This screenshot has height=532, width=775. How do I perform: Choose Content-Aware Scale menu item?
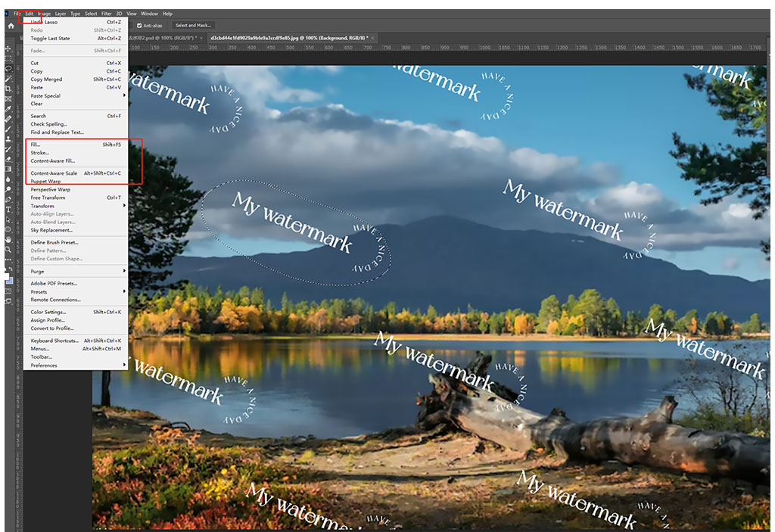pyautogui.click(x=76, y=173)
